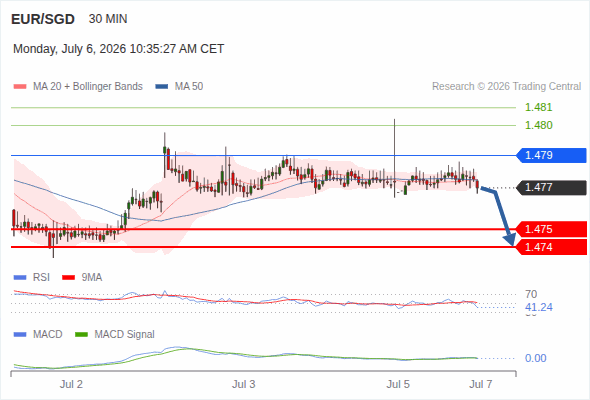Click the Jul 7 date axis label
The width and height of the screenshot is (590, 400).
pyautogui.click(x=481, y=385)
